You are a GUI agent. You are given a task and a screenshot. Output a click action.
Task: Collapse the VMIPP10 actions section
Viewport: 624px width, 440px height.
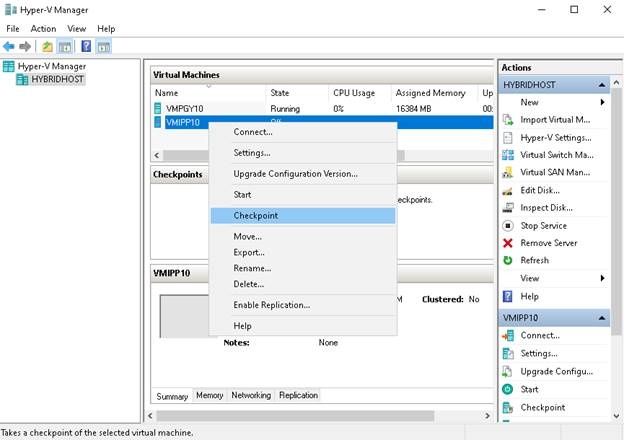pos(602,318)
